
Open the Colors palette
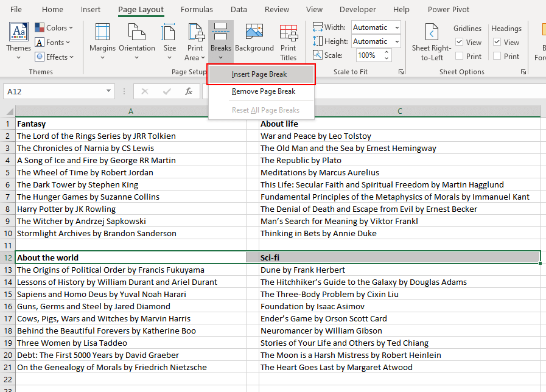click(54, 27)
